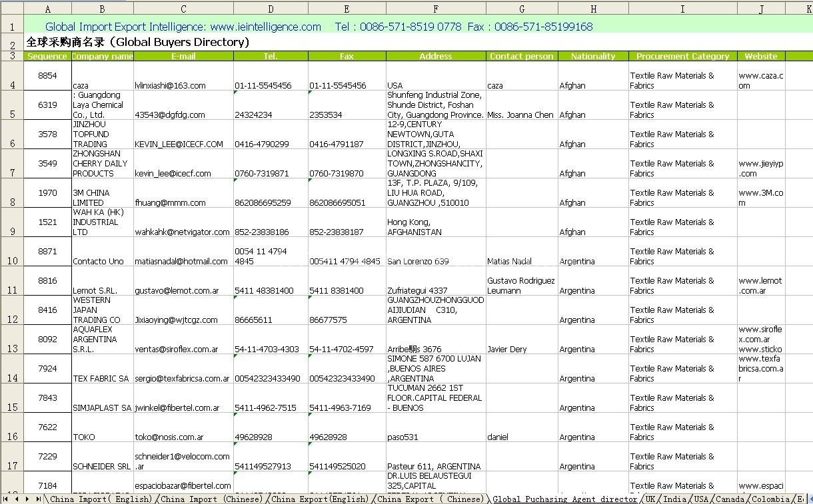Select address cell Zufriategui 4337
The height and width of the screenshot is (504, 813).
[436, 281]
